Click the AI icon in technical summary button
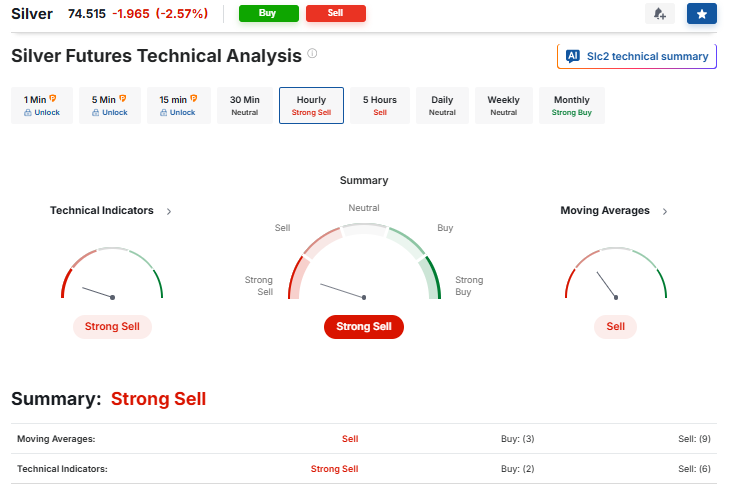 point(572,56)
